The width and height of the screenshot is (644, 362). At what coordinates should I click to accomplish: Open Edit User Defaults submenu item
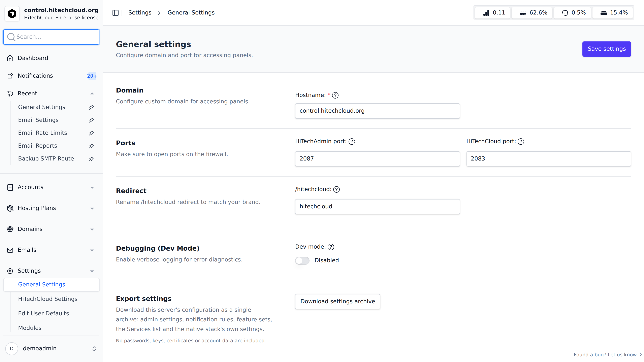(43, 313)
